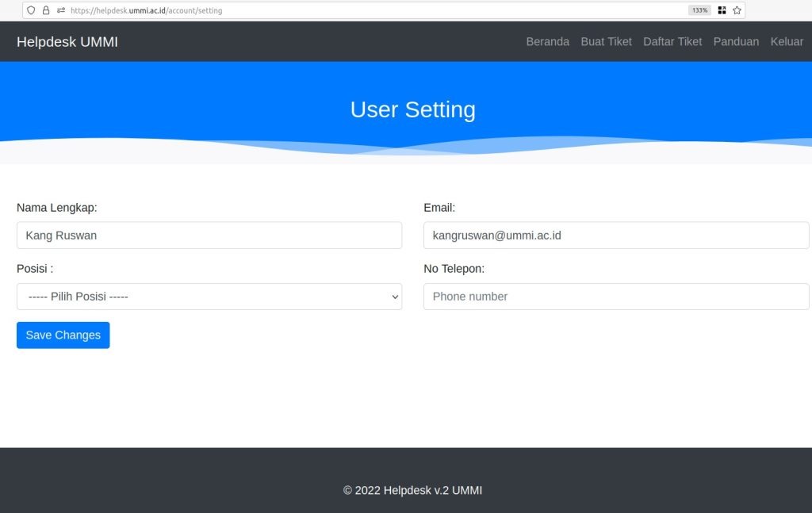This screenshot has width=812, height=513.
Task: Click Keluar to log out
Action: 787,41
